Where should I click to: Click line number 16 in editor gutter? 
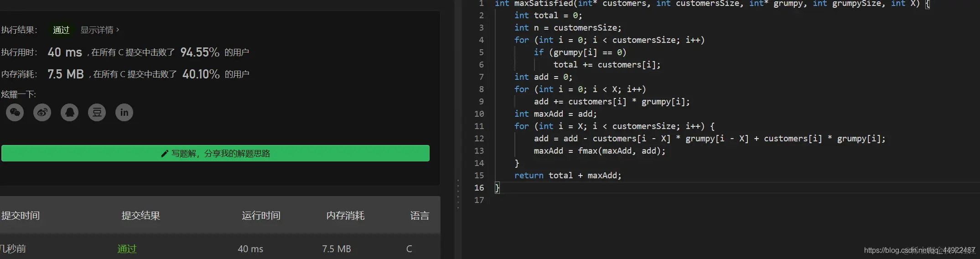click(479, 187)
